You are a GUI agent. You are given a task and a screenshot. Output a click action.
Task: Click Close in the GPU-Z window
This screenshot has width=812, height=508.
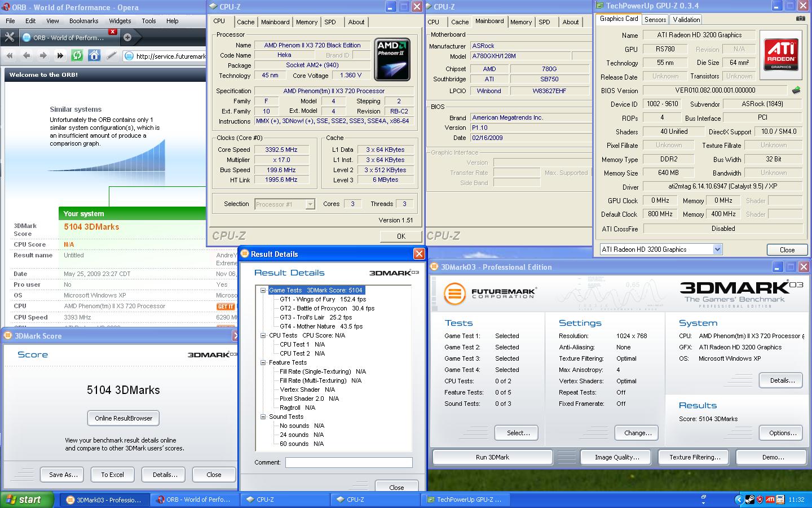click(x=787, y=249)
